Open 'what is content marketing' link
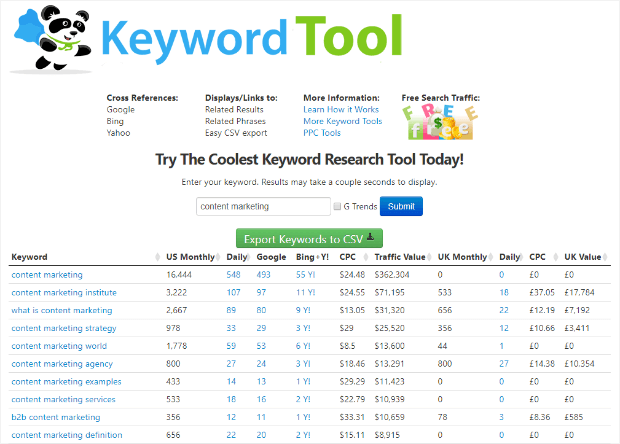Viewport: 620px width, 444px height. point(62,310)
